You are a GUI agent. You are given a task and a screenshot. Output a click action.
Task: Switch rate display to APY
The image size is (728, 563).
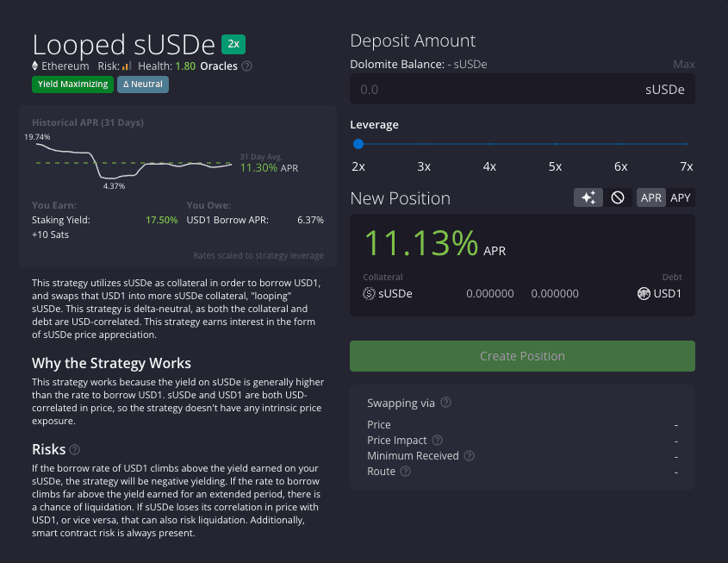tap(680, 198)
